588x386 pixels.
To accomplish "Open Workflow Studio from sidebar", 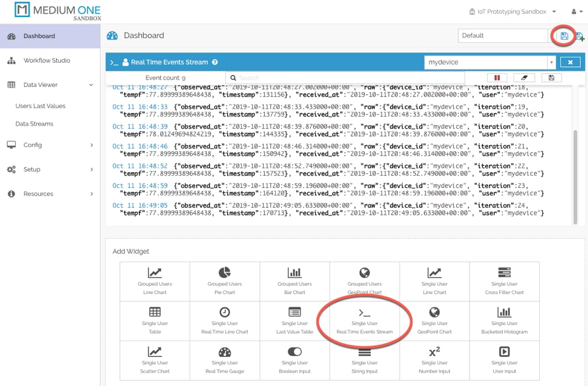I will pos(46,60).
